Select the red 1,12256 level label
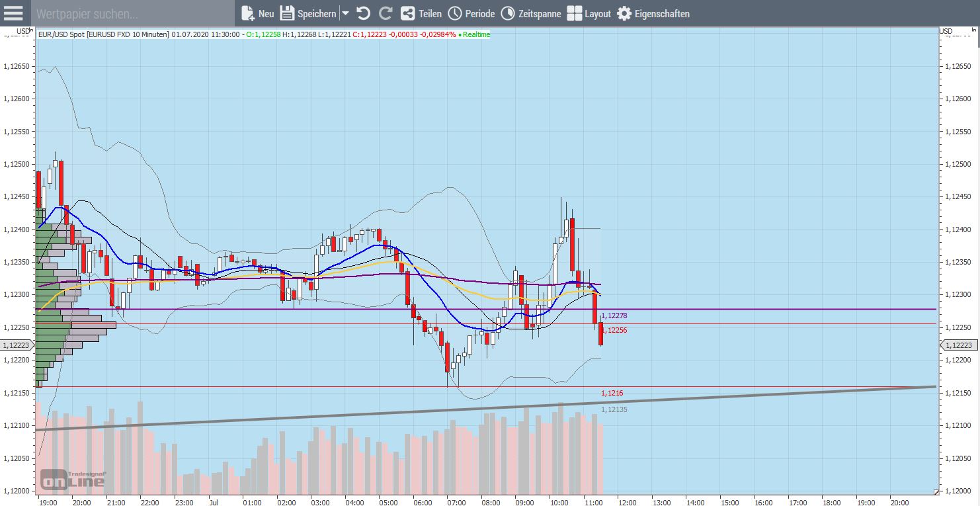The image size is (980, 506). [614, 330]
